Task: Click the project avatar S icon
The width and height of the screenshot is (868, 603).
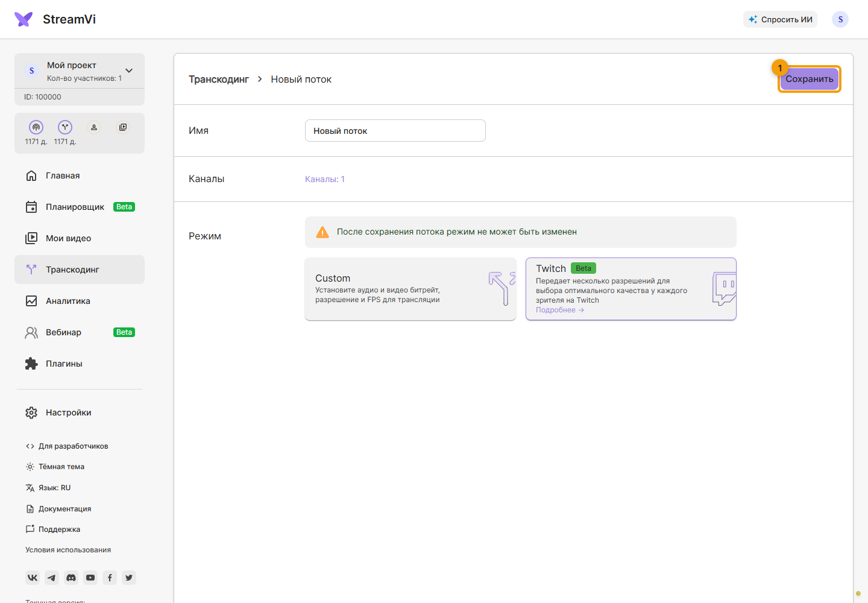Action: [32, 71]
